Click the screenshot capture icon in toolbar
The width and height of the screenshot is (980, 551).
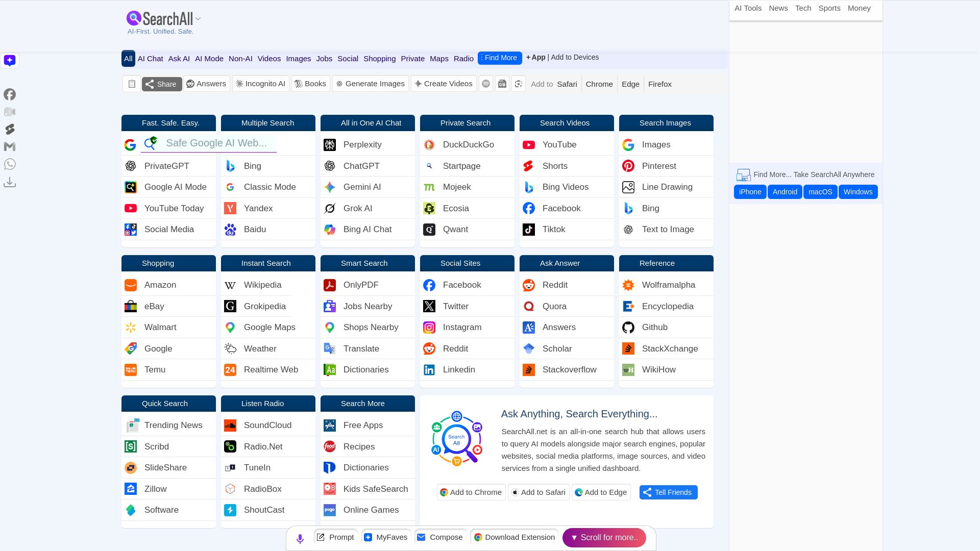tap(519, 84)
